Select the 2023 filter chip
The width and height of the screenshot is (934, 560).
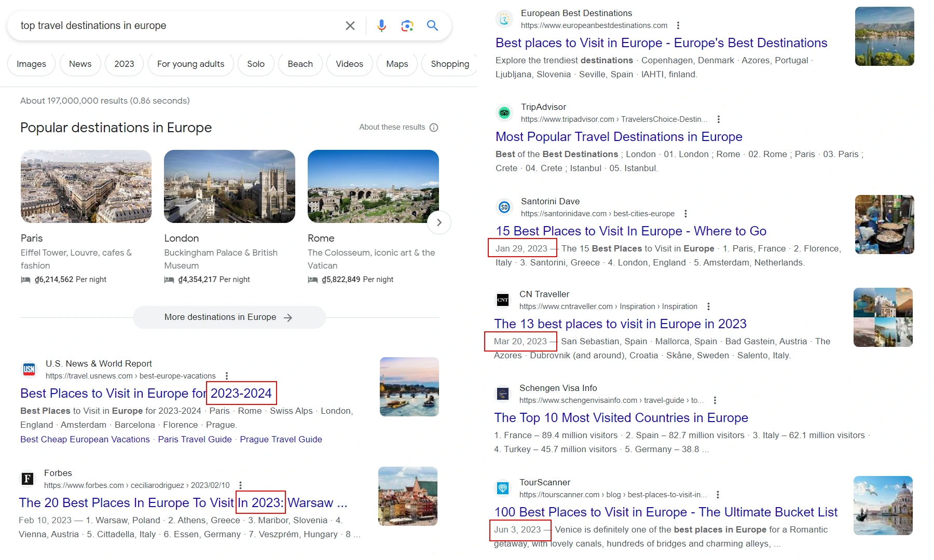(x=124, y=64)
